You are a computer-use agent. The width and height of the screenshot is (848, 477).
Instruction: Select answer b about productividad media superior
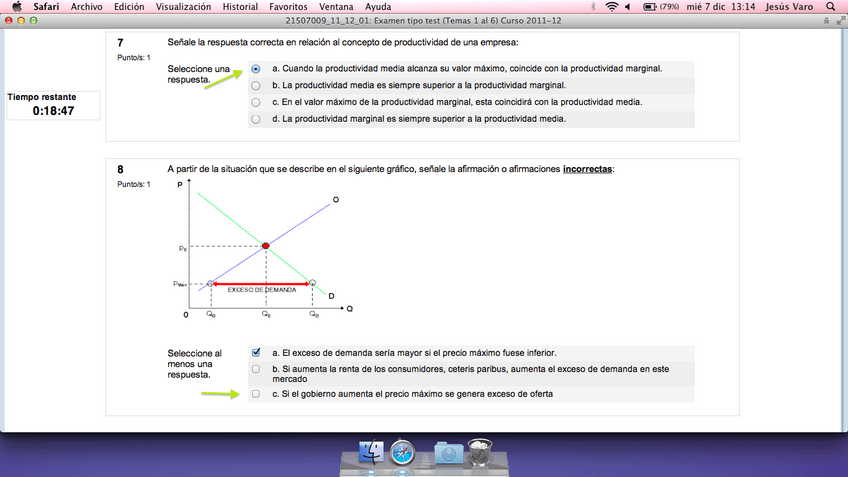click(x=257, y=86)
